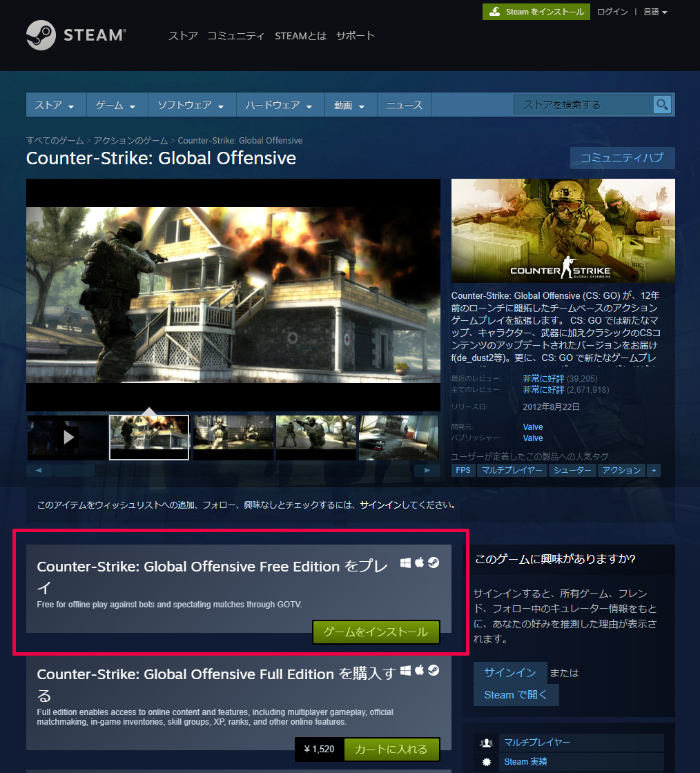The image size is (700, 773).
Task: Open サポート in the top header
Action: (356, 35)
